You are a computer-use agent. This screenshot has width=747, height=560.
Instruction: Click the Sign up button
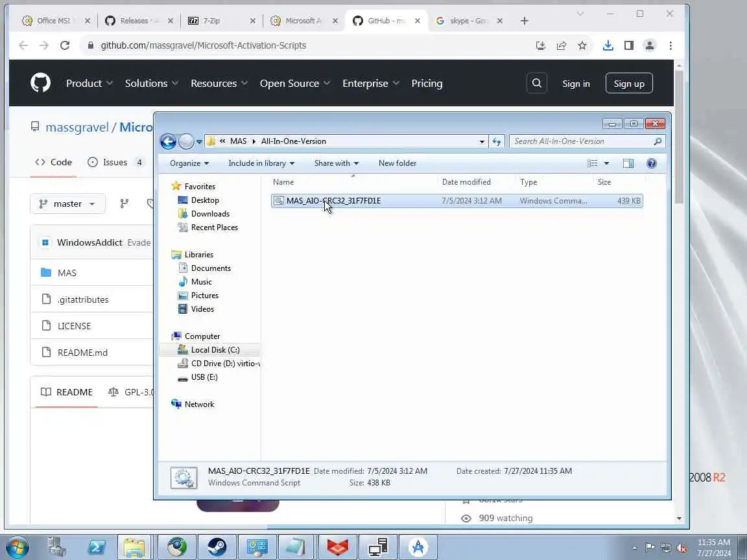tap(629, 84)
